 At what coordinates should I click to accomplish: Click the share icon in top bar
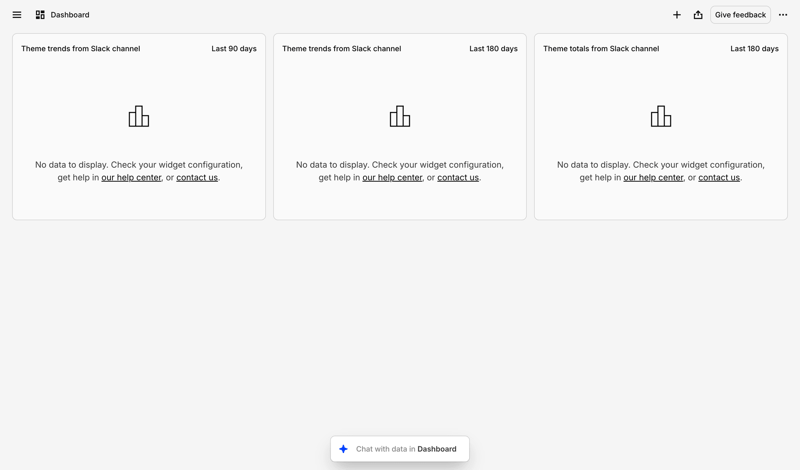(x=698, y=15)
